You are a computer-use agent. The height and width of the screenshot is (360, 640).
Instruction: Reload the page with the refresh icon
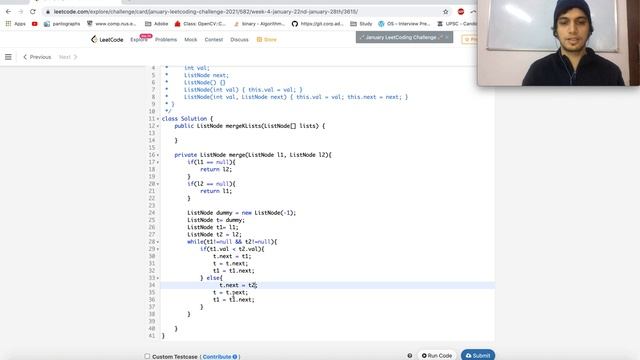tap(33, 12)
